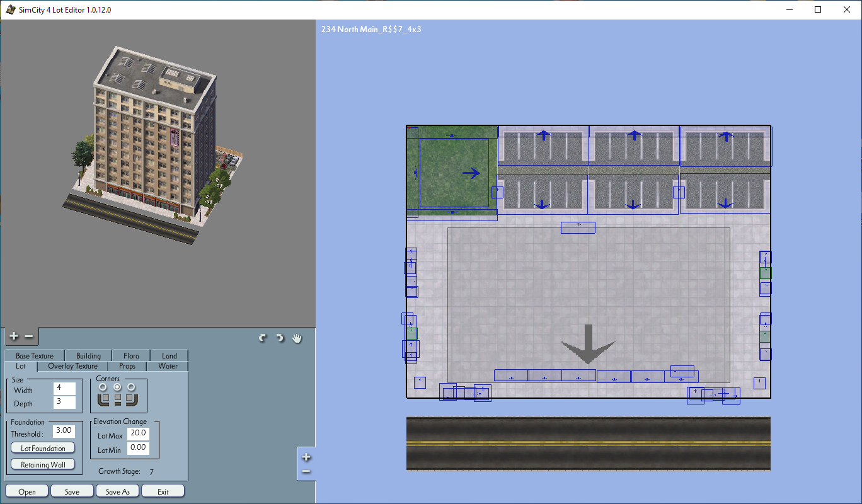Image resolution: width=862 pixels, height=504 pixels.
Task: Zoom out the lot plan view
Action: [x=306, y=471]
